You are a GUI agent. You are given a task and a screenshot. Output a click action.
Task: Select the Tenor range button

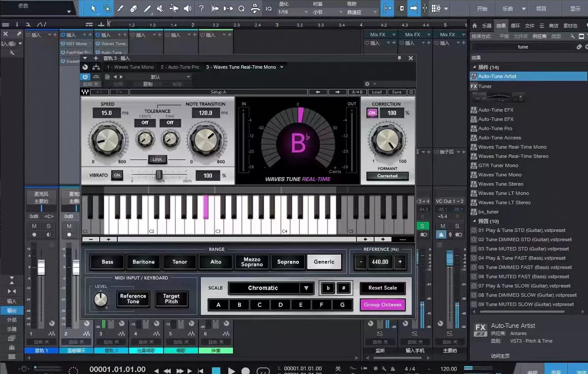click(x=180, y=262)
